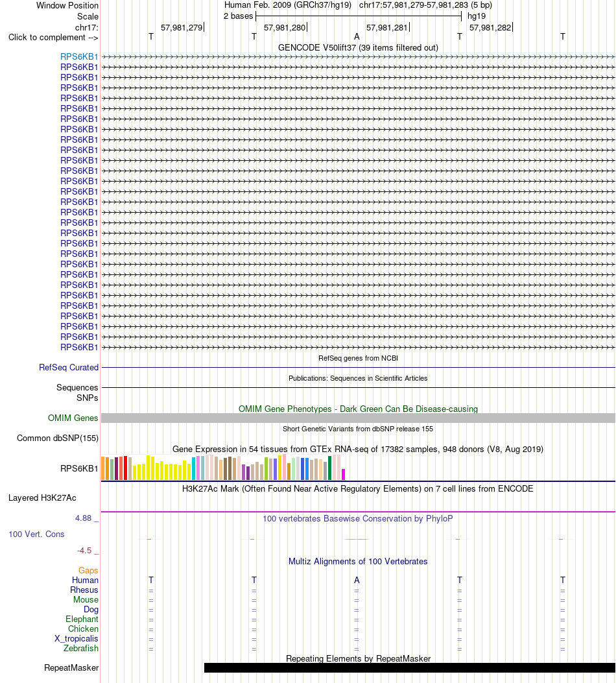The image size is (616, 683).
Task: Click the 'Click to complement -->' label
Action: (53, 38)
